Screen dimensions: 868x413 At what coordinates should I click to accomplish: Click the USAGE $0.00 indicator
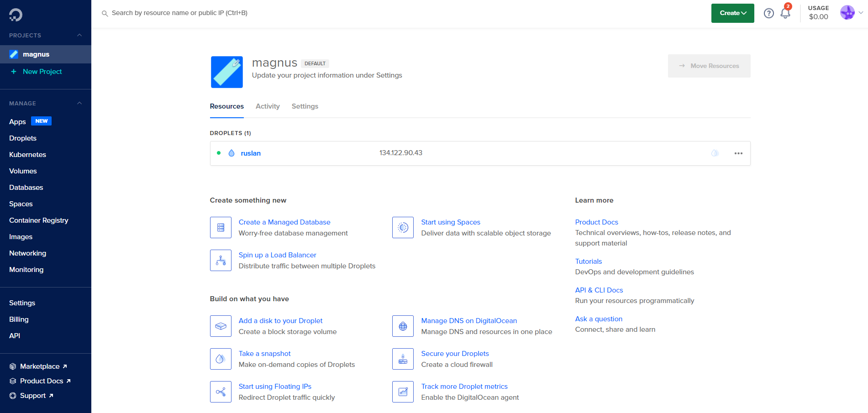pos(818,13)
